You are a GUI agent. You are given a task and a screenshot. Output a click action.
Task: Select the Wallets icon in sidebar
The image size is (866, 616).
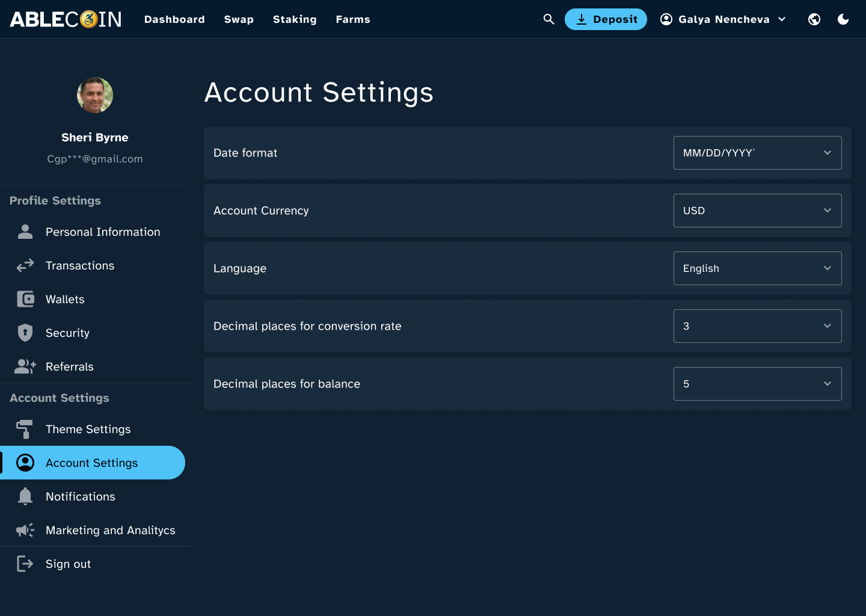[25, 299]
